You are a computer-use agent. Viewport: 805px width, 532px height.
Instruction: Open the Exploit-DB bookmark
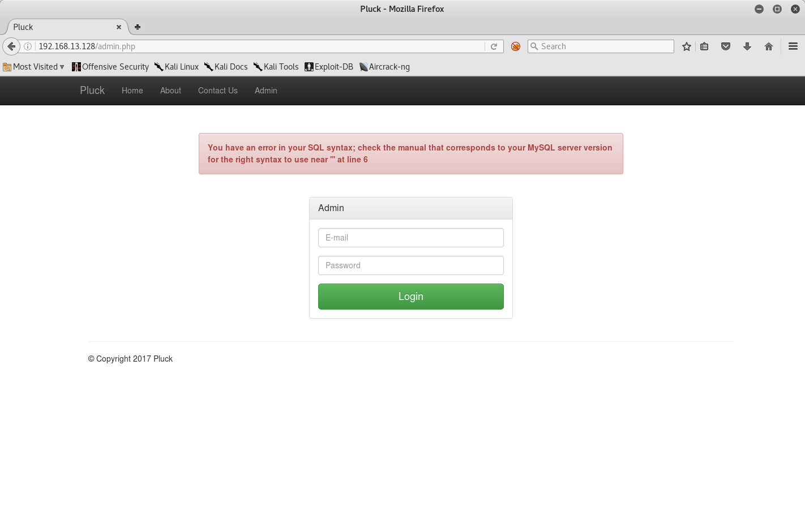[329, 67]
